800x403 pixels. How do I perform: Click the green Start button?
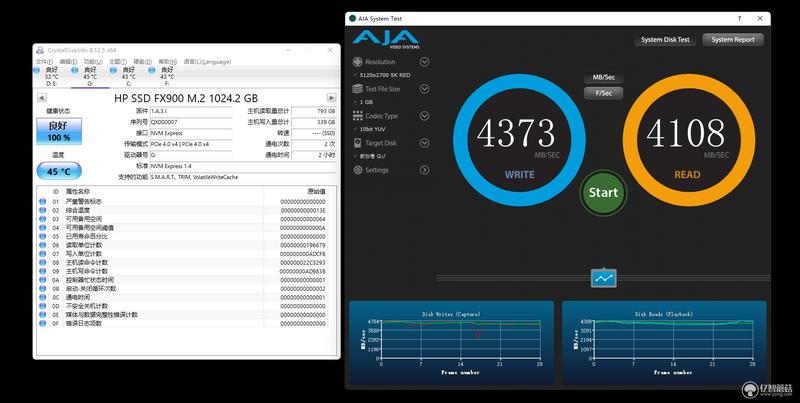click(603, 192)
